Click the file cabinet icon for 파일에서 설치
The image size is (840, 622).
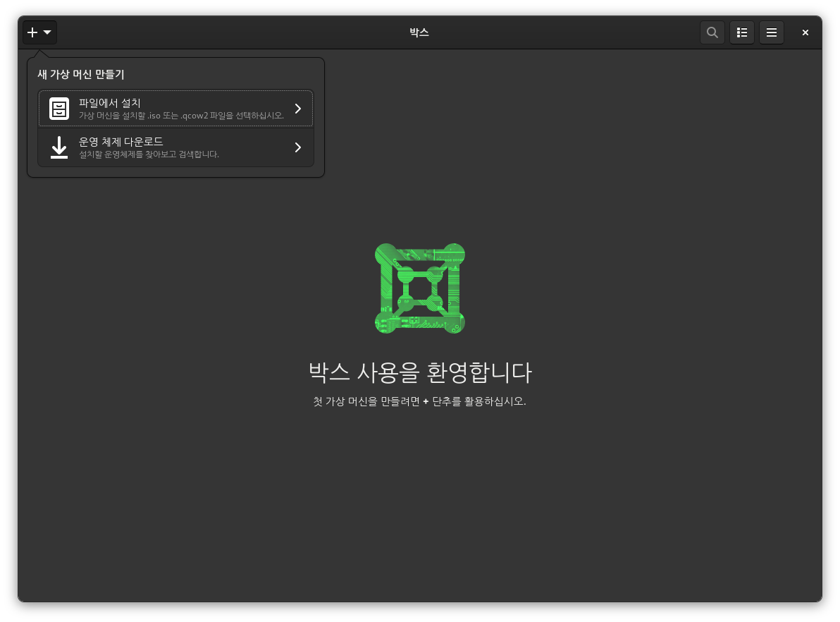(59, 109)
